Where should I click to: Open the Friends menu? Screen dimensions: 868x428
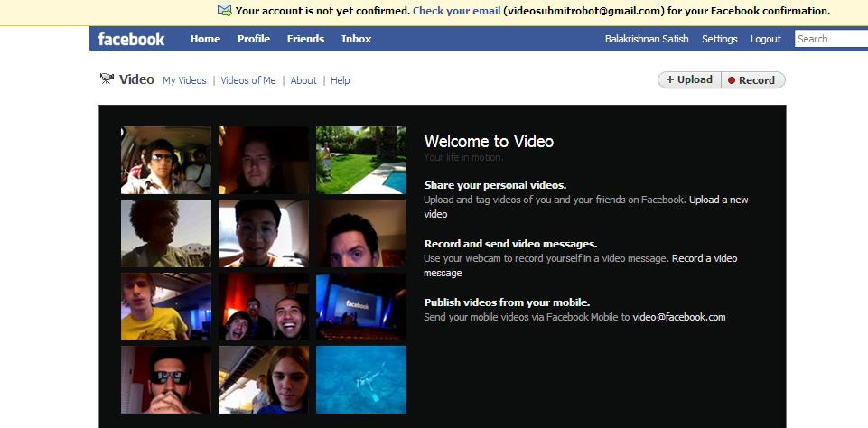coord(305,39)
